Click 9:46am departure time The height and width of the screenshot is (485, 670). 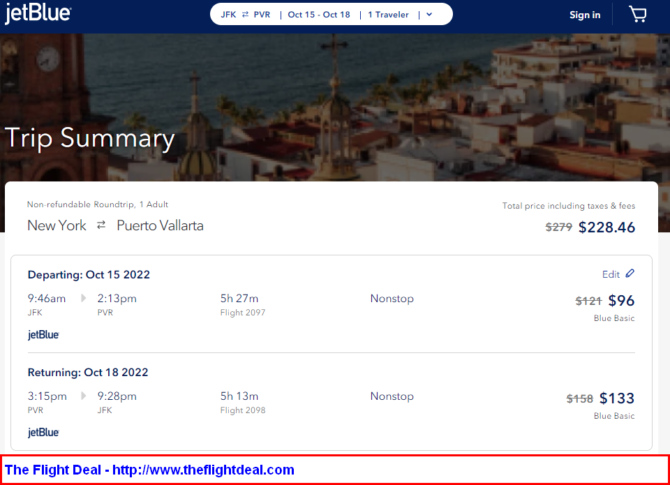point(47,298)
